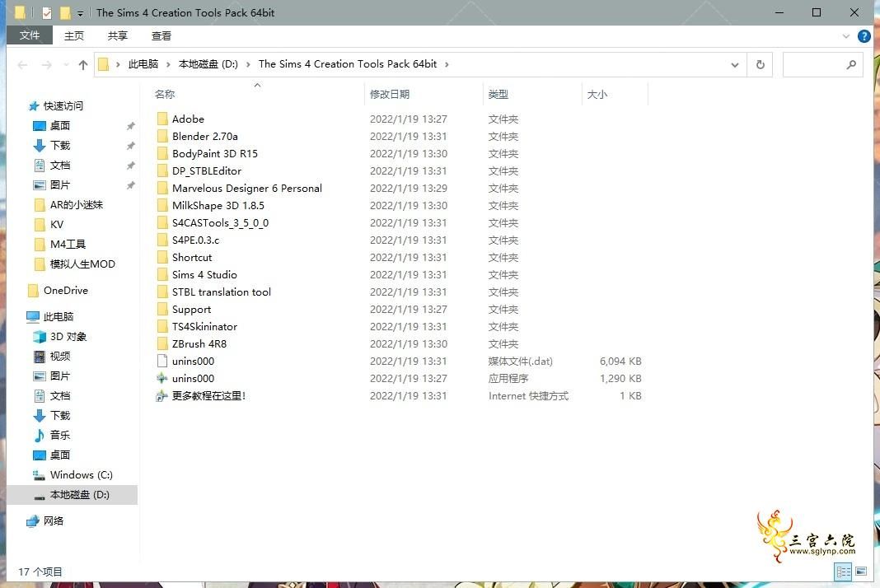
Task: Click 此电脑 in the address bar
Action: point(143,64)
